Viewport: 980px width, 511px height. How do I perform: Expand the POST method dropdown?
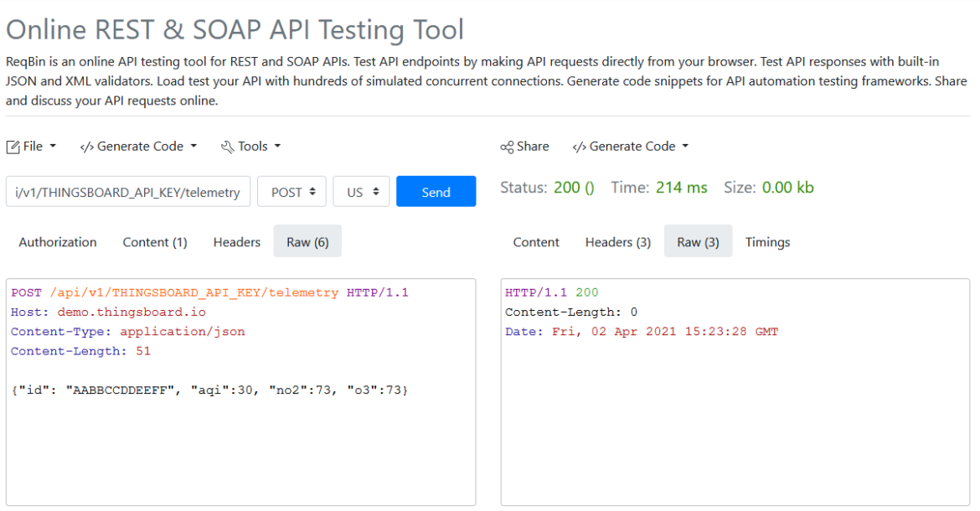pos(291,192)
